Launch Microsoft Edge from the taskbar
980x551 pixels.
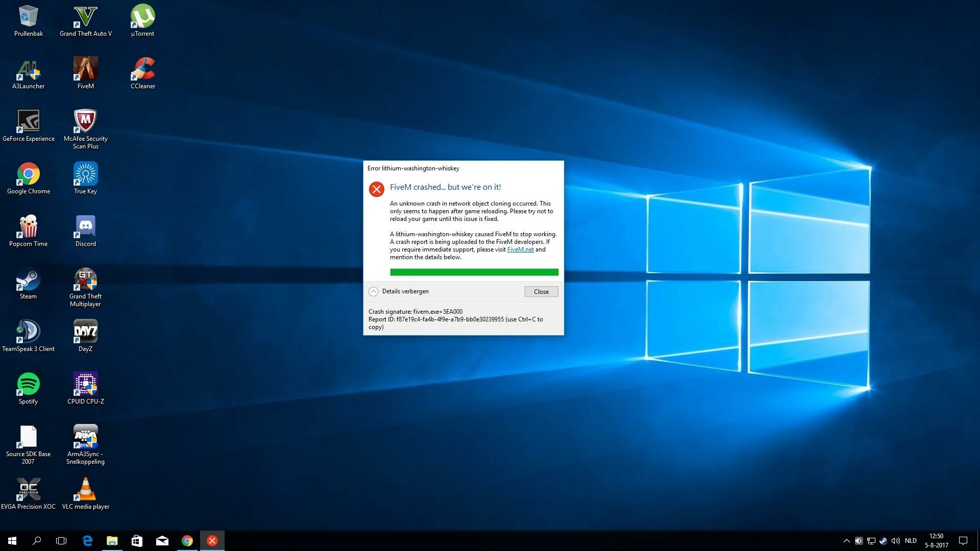[87, 541]
